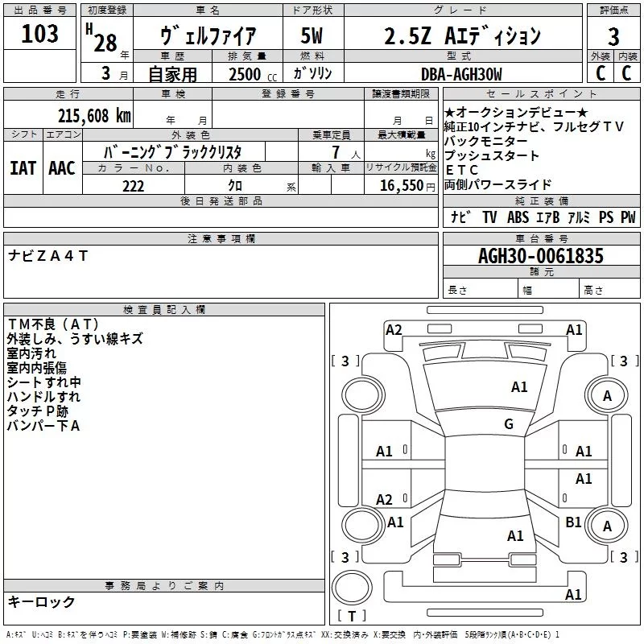
Task: Click the lot number 103
Action: point(39,35)
